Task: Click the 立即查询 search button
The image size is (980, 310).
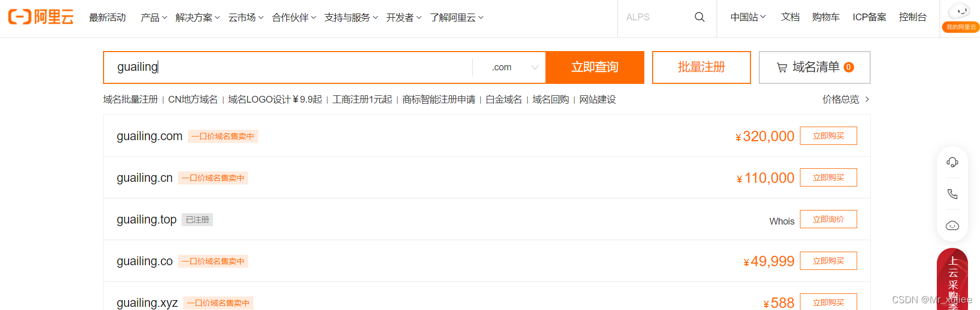Action: (595, 67)
